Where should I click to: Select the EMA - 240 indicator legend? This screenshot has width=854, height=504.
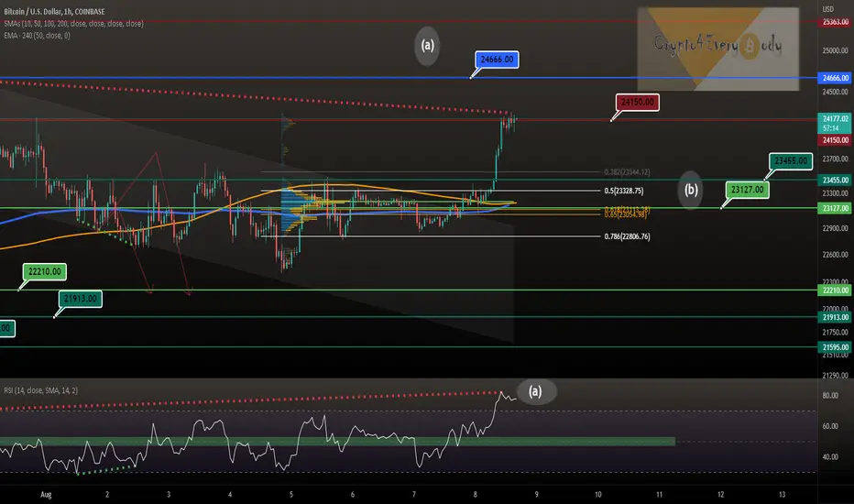[x=37, y=36]
